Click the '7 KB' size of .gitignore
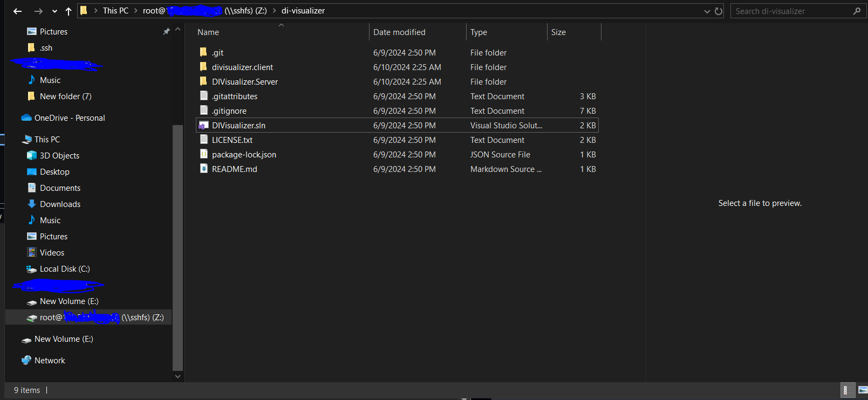Image resolution: width=868 pixels, height=400 pixels. [x=587, y=111]
